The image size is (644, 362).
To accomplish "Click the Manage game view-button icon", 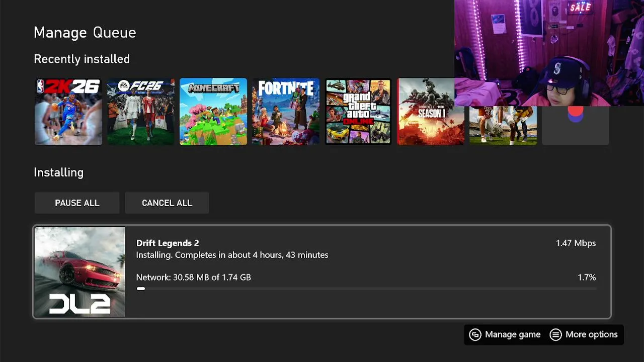I will point(475,335).
